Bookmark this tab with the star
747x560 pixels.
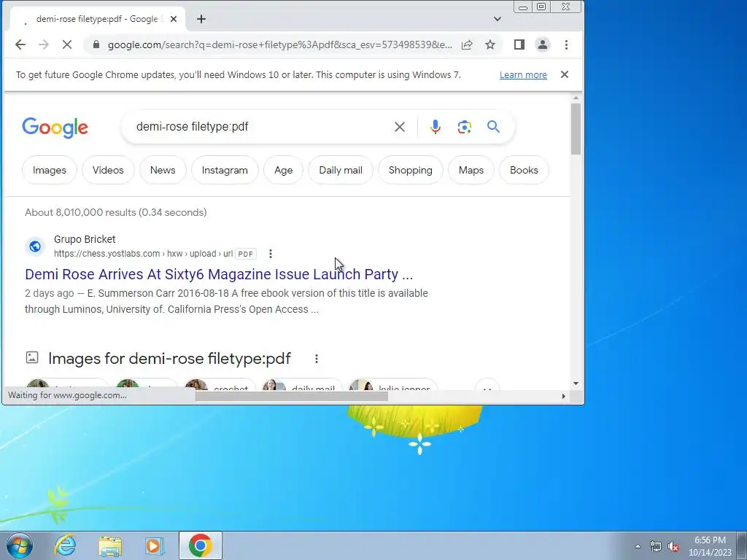point(490,44)
